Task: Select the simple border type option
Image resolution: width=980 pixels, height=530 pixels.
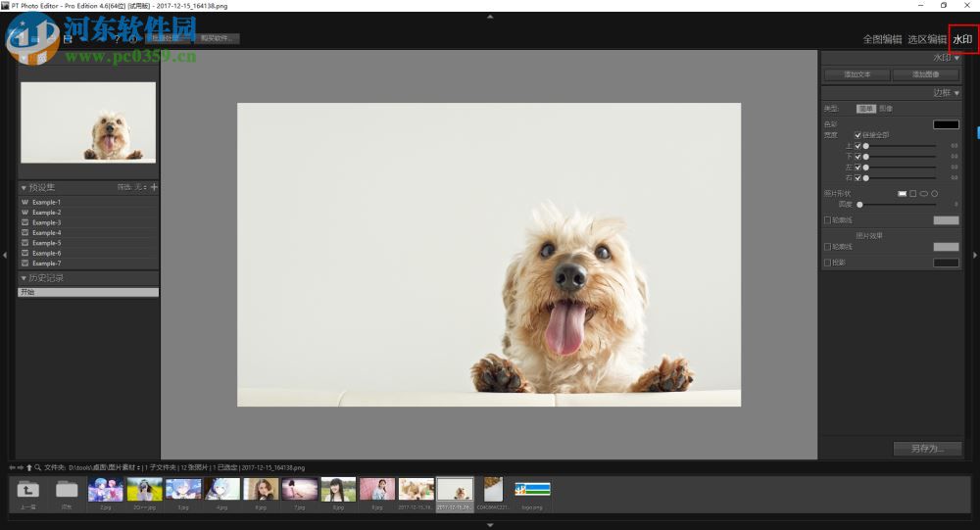Action: click(865, 109)
